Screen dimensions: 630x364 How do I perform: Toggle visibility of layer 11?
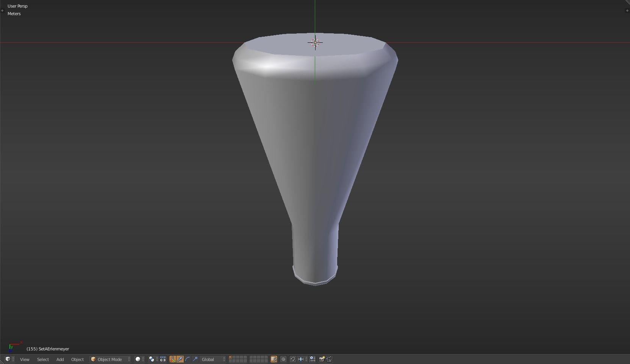tap(230, 361)
